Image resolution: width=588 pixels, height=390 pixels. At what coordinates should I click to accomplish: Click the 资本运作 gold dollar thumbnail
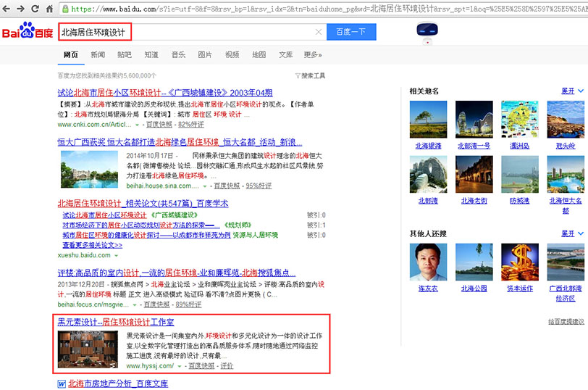click(x=520, y=262)
